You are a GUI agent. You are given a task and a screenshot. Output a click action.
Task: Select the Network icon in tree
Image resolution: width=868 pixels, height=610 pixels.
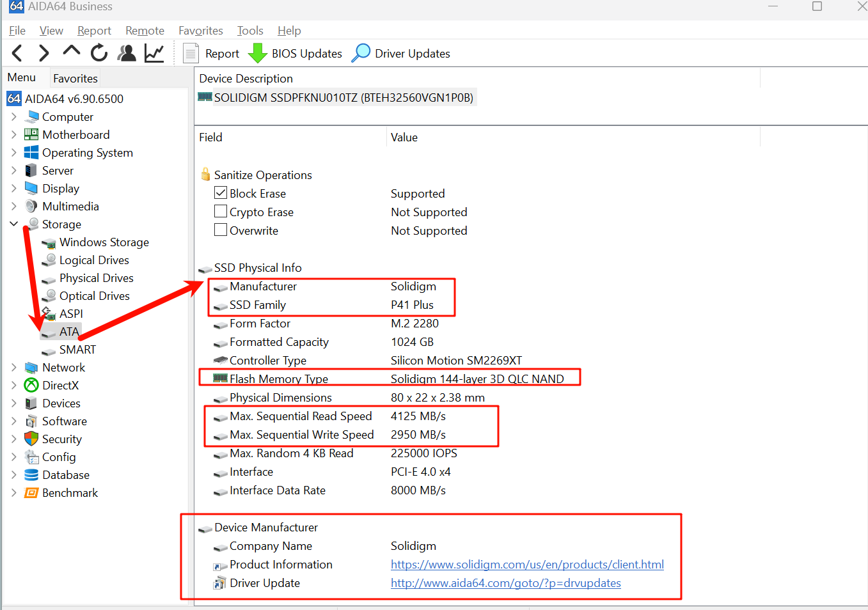(x=31, y=368)
